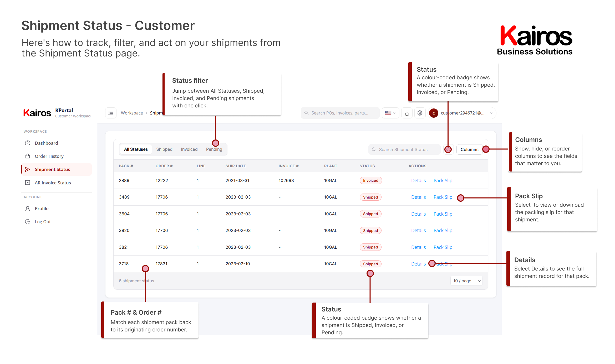Image resolution: width=615 pixels, height=364 pixels.
Task: Filter by Invoiced tab
Action: click(189, 149)
